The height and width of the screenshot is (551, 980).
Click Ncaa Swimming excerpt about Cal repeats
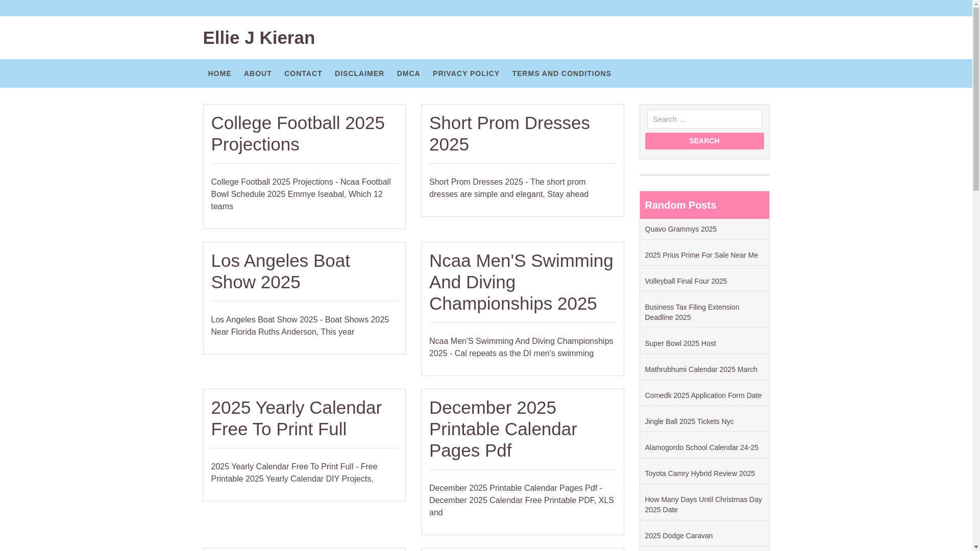521,347
